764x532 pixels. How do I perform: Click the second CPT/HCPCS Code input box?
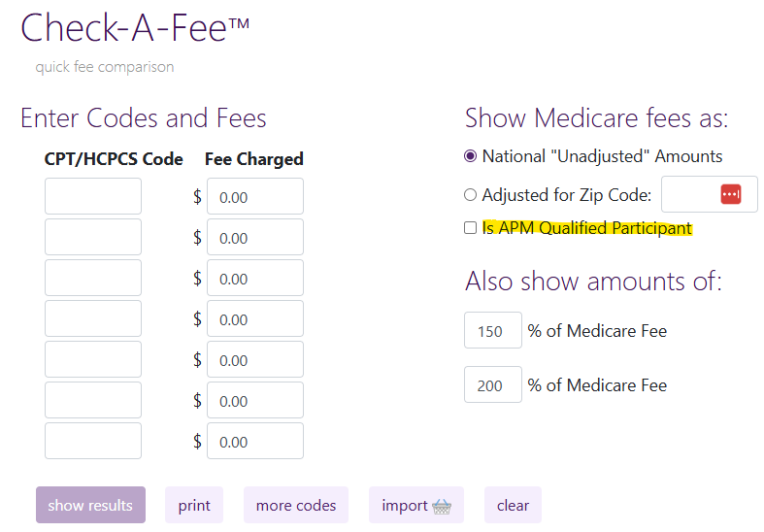(93, 237)
